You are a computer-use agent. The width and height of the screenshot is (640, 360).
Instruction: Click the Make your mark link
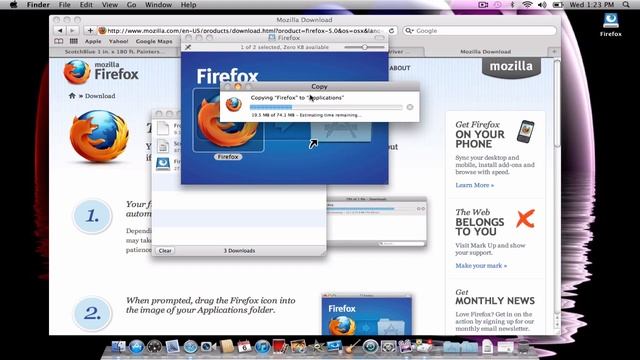click(x=481, y=266)
